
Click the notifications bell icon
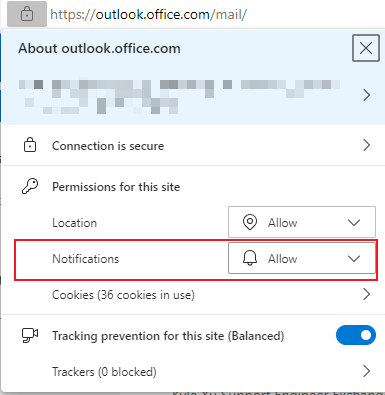250,258
